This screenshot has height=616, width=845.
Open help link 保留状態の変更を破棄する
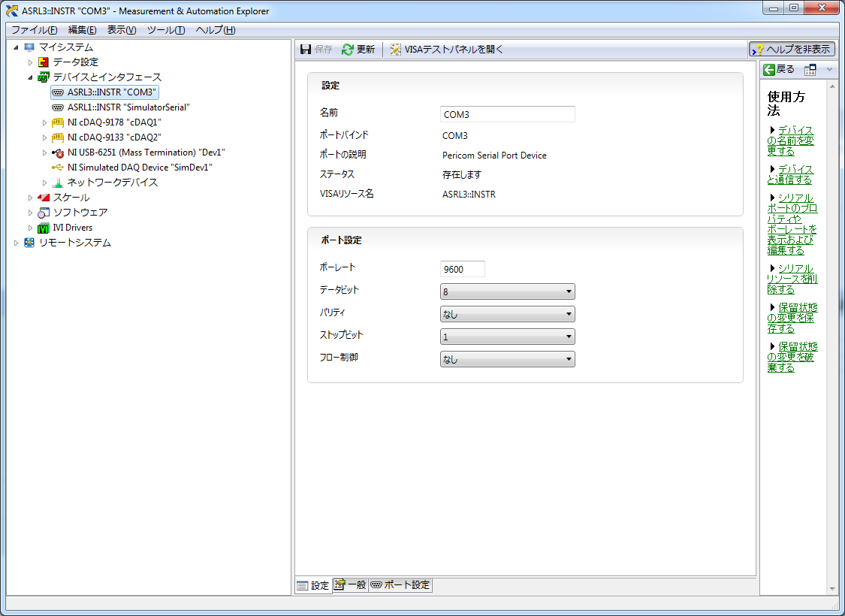[x=792, y=357]
